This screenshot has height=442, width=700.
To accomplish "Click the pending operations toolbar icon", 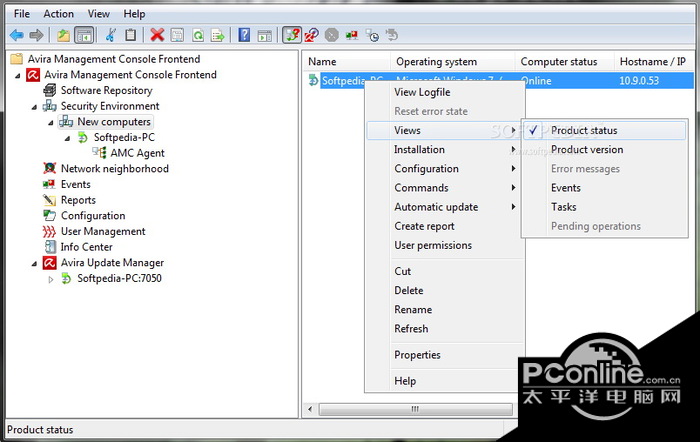I will [392, 35].
